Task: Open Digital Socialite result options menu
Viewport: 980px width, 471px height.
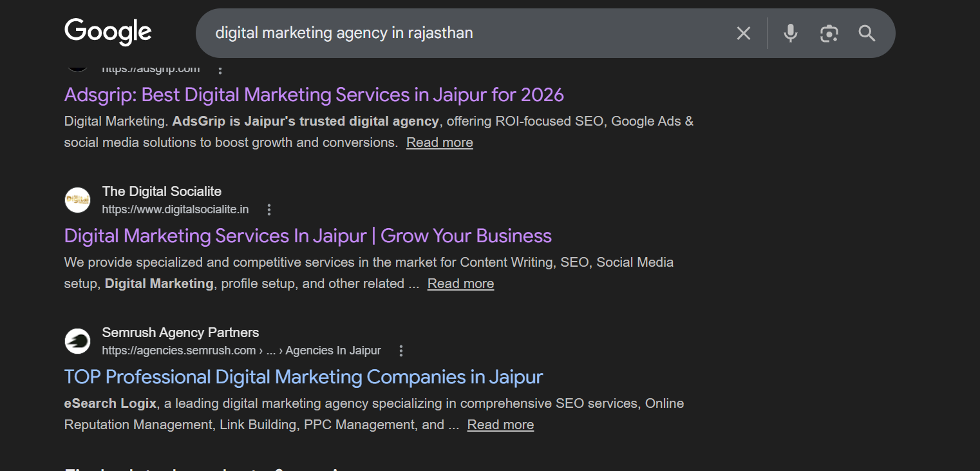Action: pos(269,209)
